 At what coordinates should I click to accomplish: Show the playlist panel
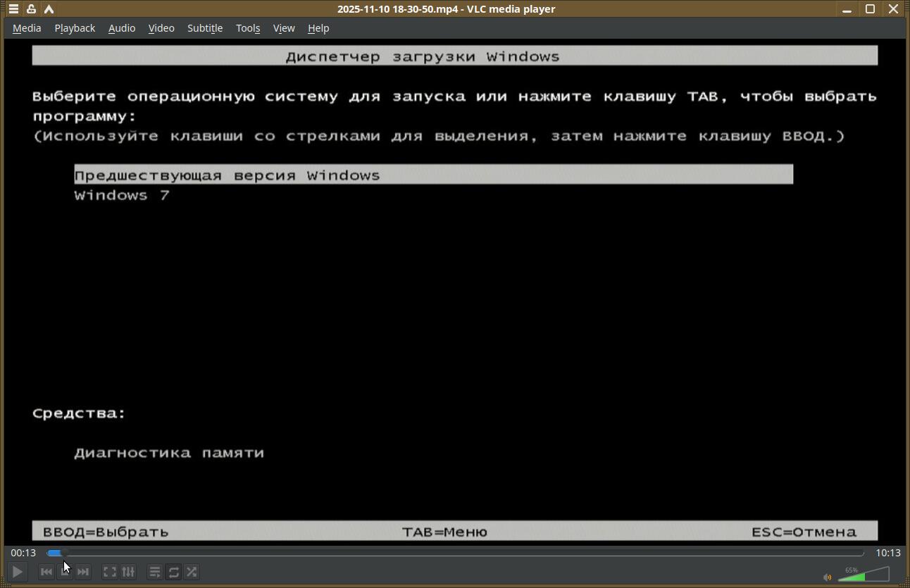tap(155, 572)
